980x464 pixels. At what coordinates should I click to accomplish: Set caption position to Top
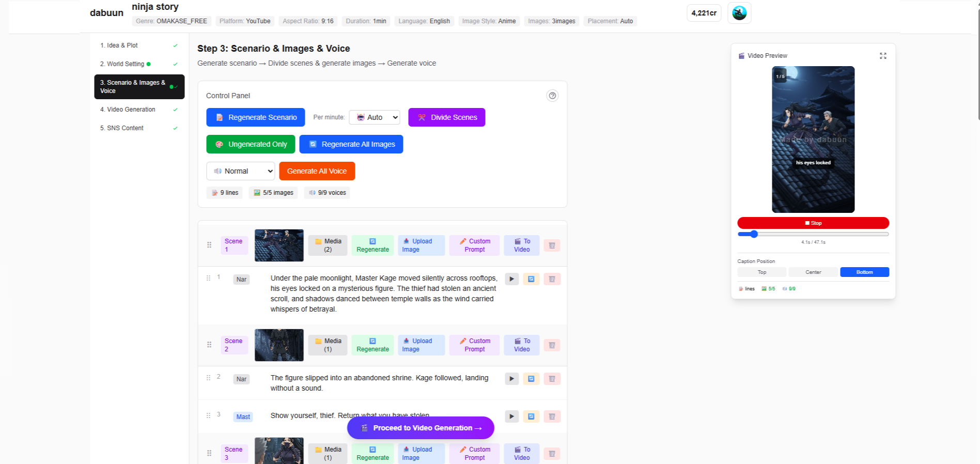[x=762, y=272]
